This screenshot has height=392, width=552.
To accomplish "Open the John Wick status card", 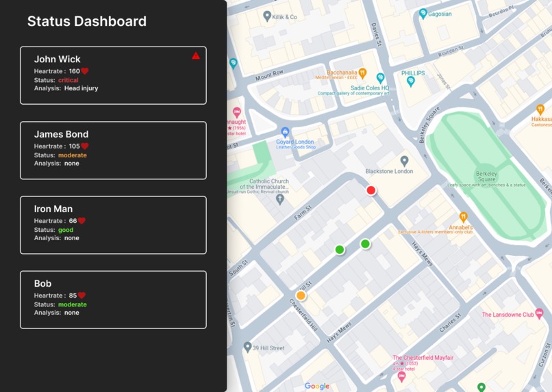I will [x=114, y=75].
